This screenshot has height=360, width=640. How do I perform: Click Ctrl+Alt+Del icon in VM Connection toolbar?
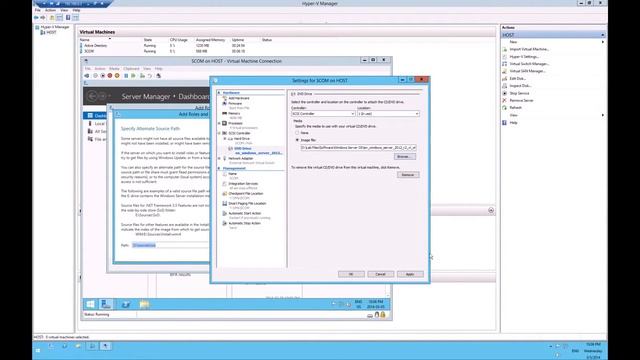[87, 76]
